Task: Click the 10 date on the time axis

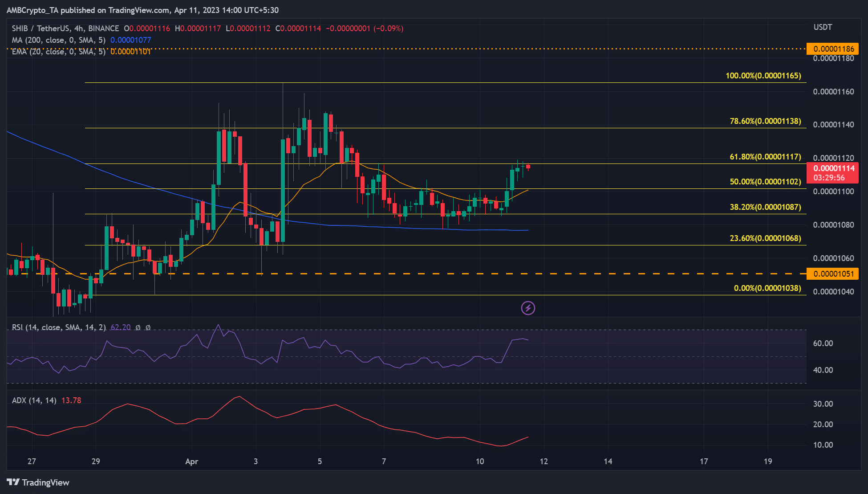Action: coord(480,461)
